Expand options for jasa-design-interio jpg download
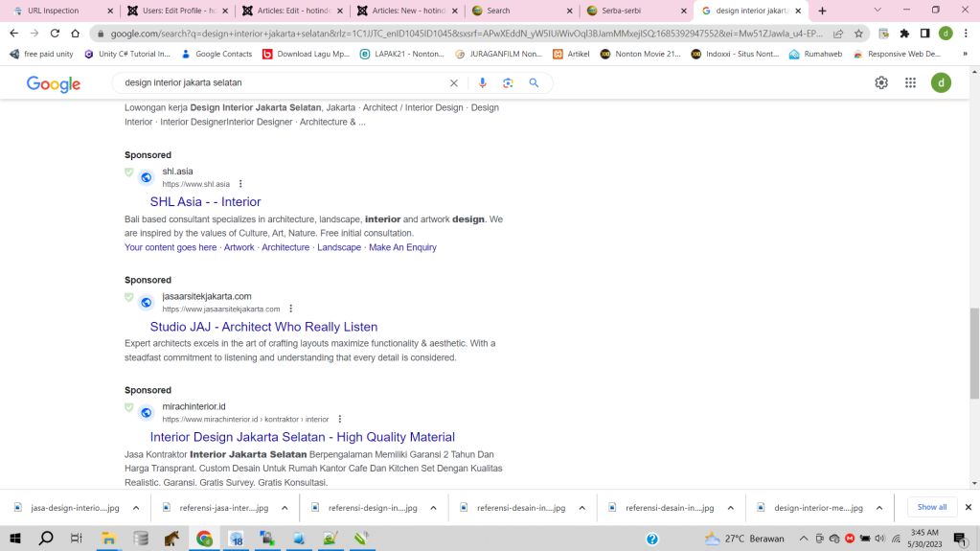This screenshot has width=980, height=551. [x=136, y=508]
